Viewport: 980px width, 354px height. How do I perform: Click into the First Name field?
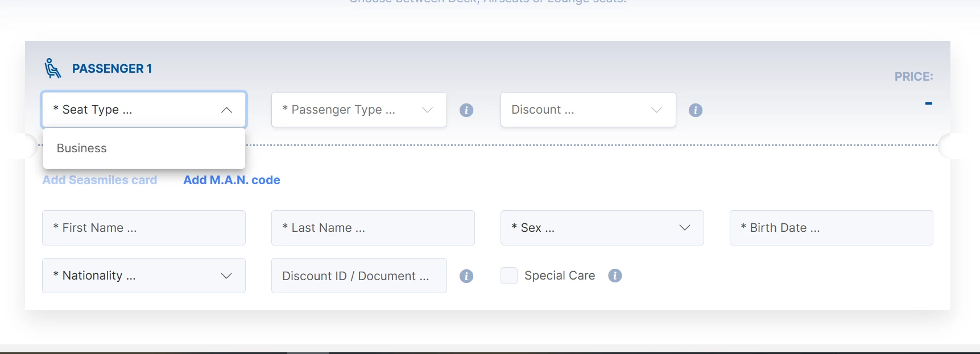point(143,228)
